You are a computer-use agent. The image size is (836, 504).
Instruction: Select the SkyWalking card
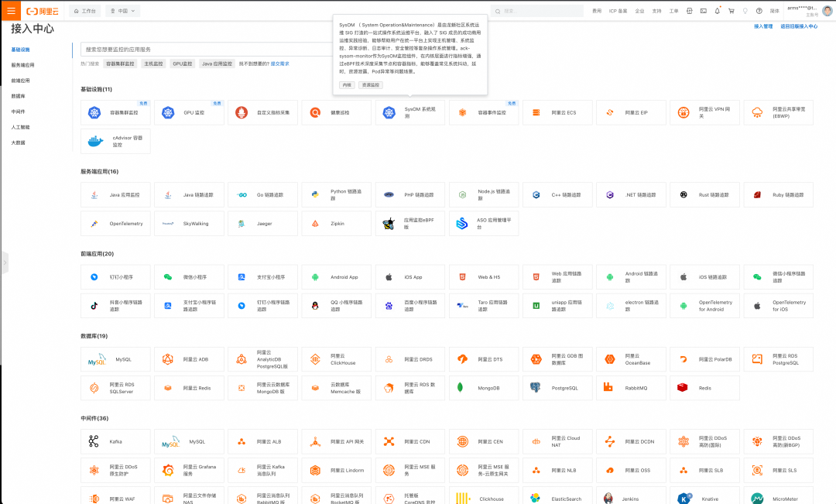click(190, 224)
